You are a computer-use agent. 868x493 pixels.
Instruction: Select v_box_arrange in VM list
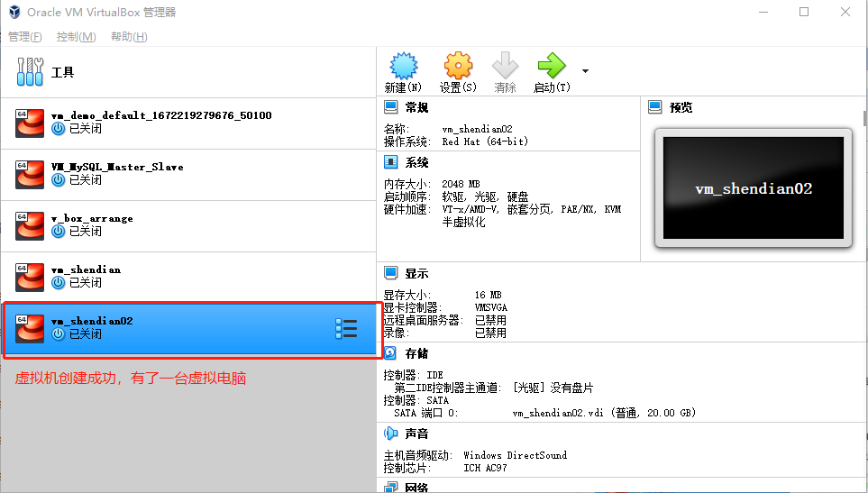point(188,226)
